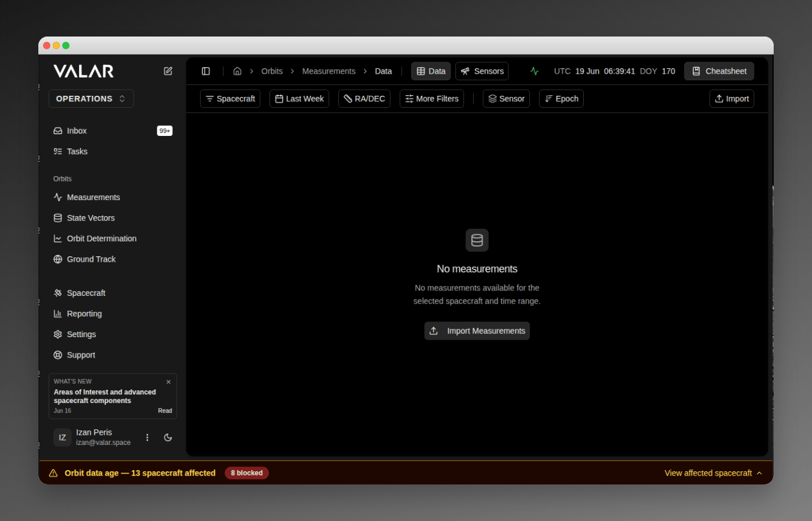The image size is (812, 521).
Task: Open the Epoch sort dropdown
Action: [562, 99]
